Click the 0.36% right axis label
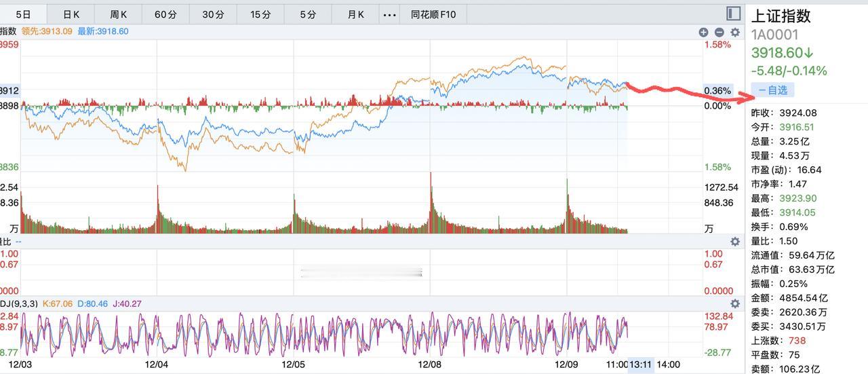868x374 pixels. coord(718,90)
